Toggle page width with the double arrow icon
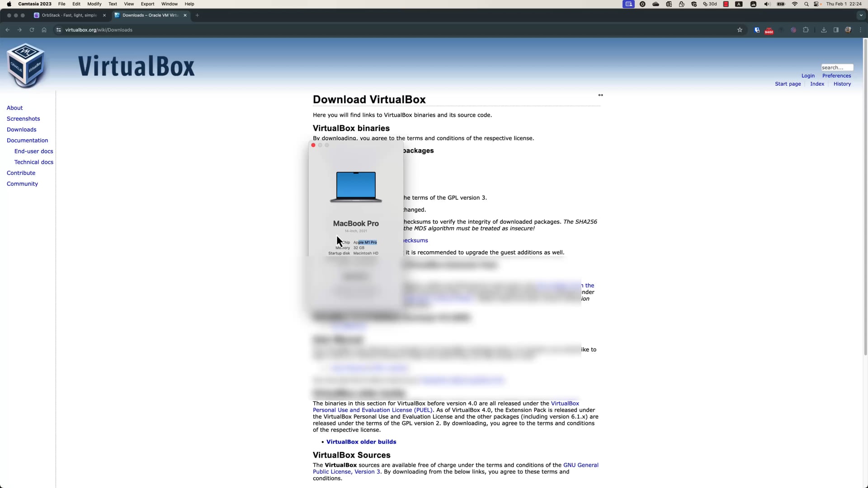The image size is (868, 488). click(x=600, y=95)
